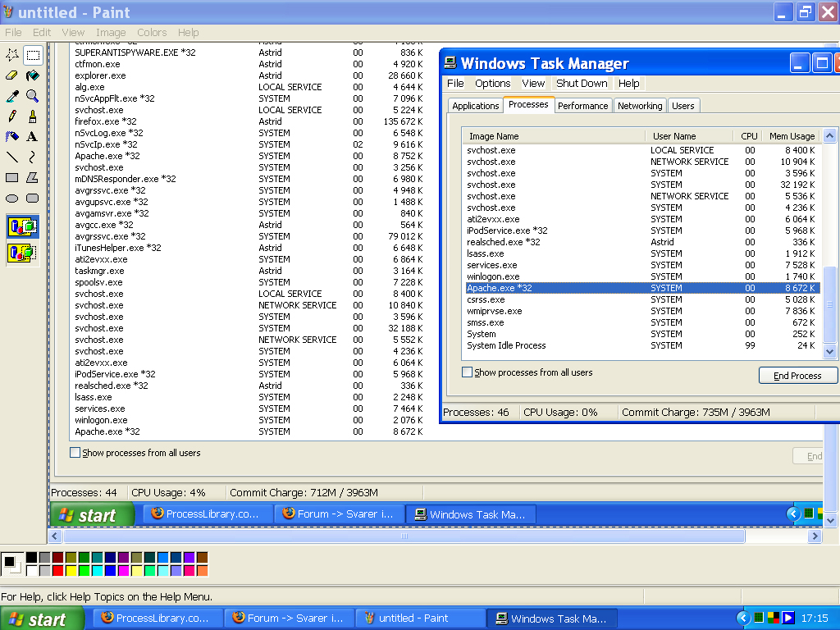Switch to the Networking tab

(x=640, y=106)
